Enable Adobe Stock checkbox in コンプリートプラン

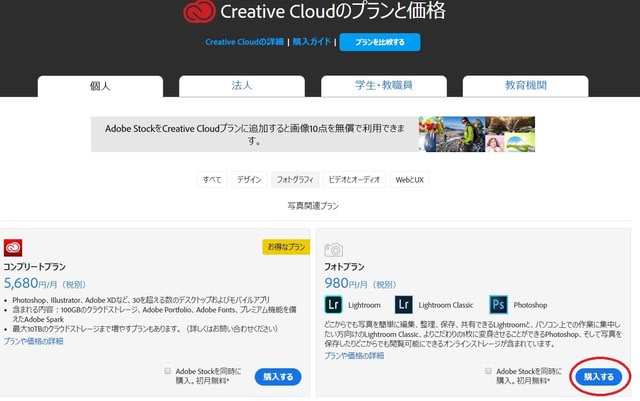pyautogui.click(x=167, y=371)
